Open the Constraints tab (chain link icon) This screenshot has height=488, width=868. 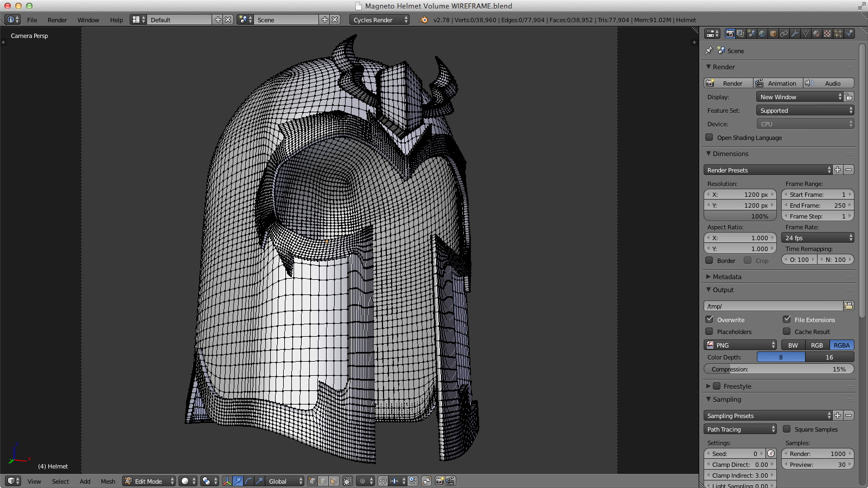point(784,34)
